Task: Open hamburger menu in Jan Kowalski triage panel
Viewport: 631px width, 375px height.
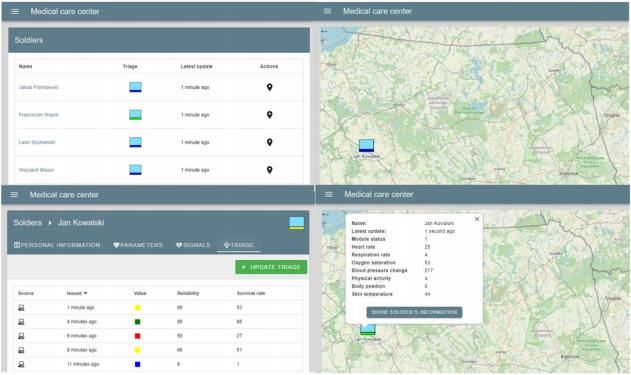Action: [14, 195]
